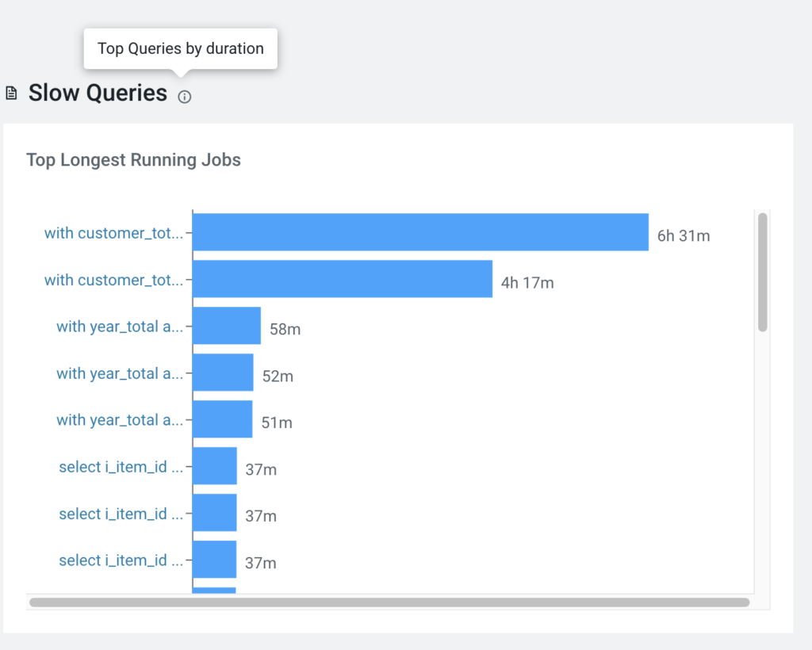Click the 58m duration bar
Viewport: 812px width, 650px height.
[226, 326]
